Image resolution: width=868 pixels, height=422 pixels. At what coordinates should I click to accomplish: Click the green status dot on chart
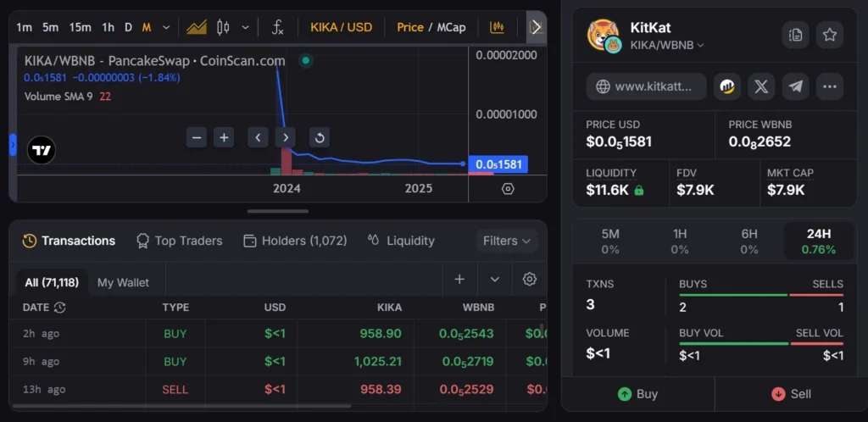point(305,61)
